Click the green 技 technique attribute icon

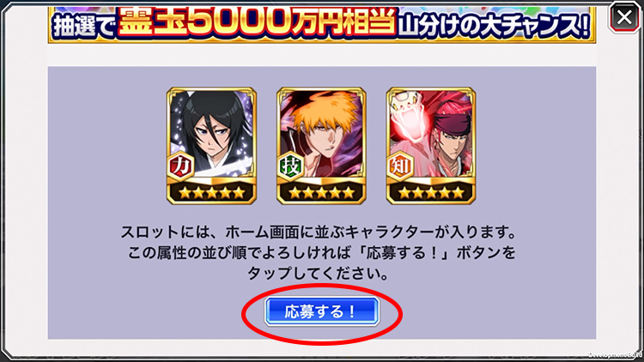point(290,166)
